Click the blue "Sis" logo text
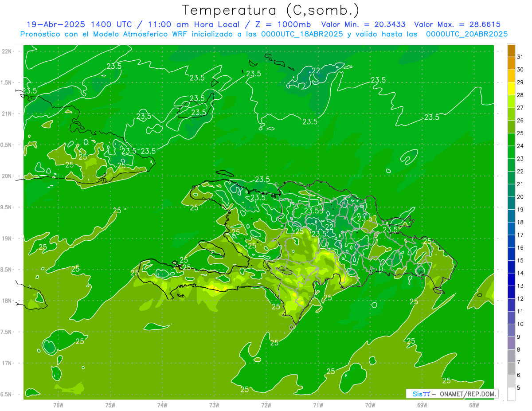Image resolution: width=532 pixels, height=411 pixels. 417,394
